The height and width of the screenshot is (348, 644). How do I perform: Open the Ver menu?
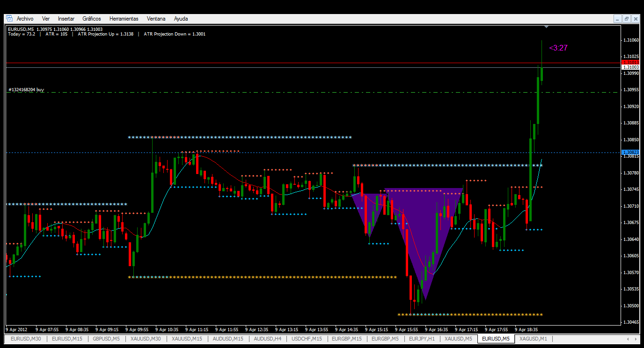pyautogui.click(x=46, y=19)
